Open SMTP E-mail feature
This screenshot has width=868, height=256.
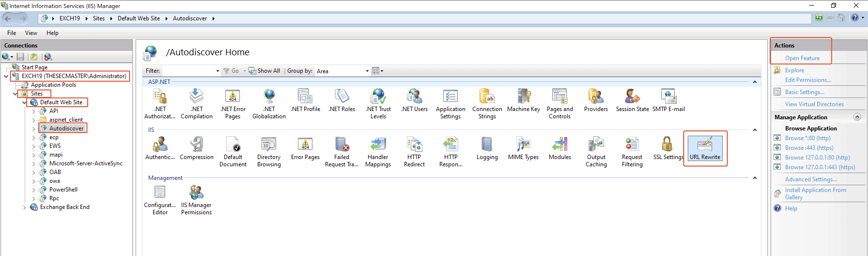668,101
